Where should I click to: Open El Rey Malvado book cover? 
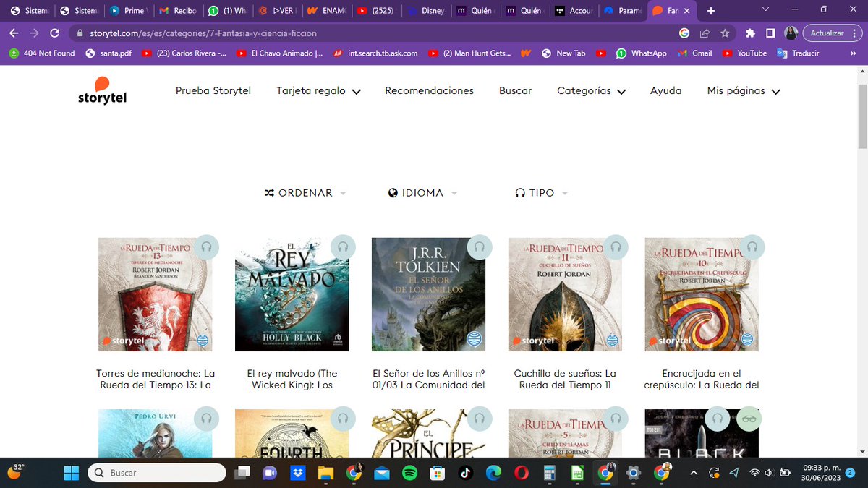click(292, 294)
